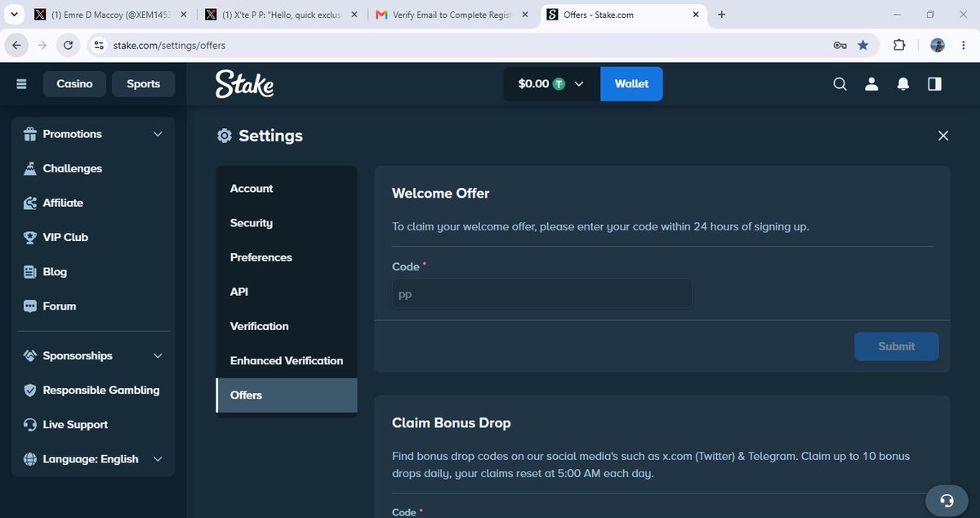Open the search magnifier icon
This screenshot has width=980, height=518.
click(x=840, y=84)
